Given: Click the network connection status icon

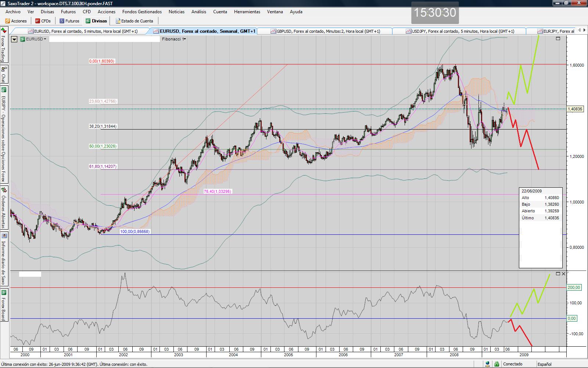Looking at the screenshot, I should pyautogui.click(x=487, y=364).
